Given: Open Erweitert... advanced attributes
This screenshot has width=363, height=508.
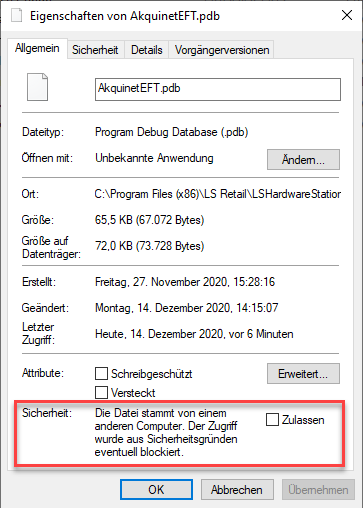Looking at the screenshot, I should (303, 374).
